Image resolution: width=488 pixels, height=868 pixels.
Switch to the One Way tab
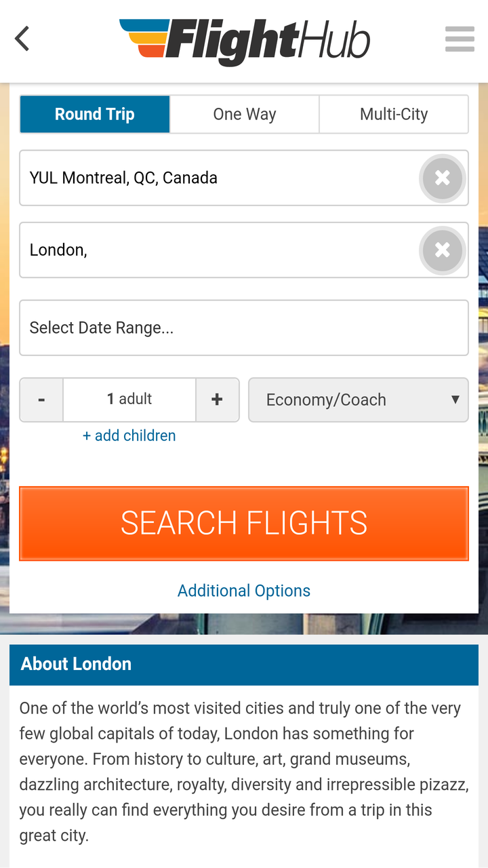tap(244, 114)
